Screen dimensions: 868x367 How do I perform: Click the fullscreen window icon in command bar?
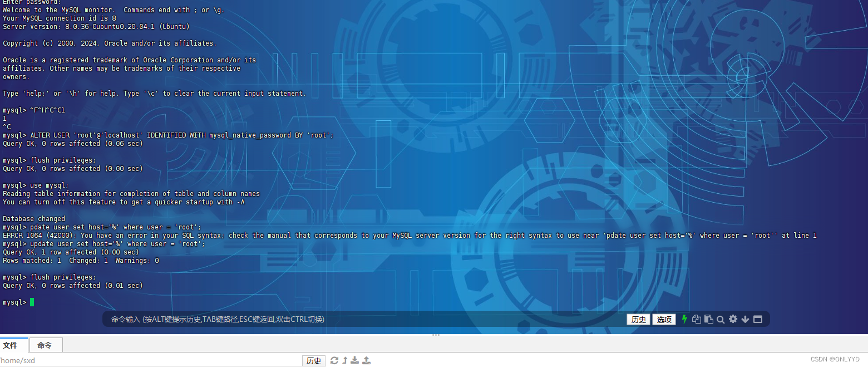pyautogui.click(x=757, y=319)
